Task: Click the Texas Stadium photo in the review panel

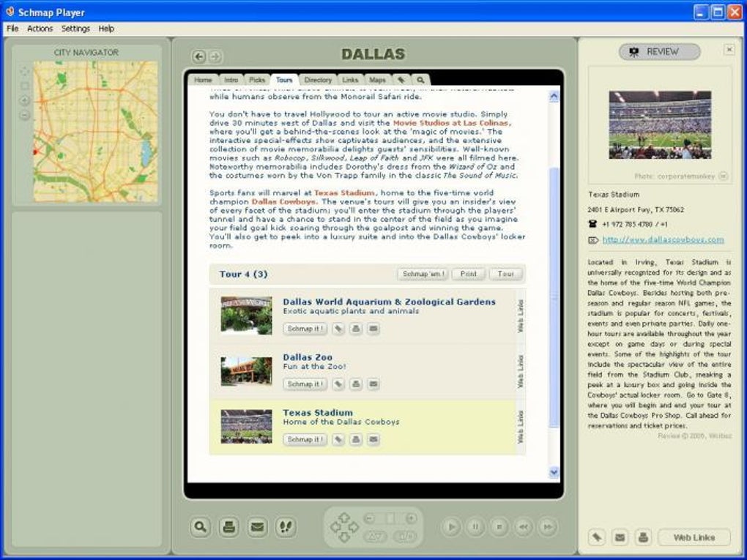Action: (x=660, y=124)
